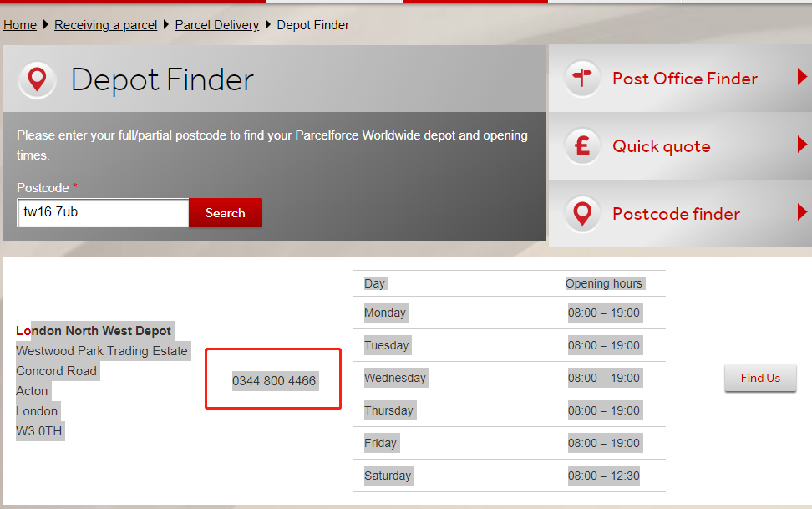The height and width of the screenshot is (509, 812).
Task: Click the red arrow next to Postcode finder
Action: pyautogui.click(x=802, y=213)
